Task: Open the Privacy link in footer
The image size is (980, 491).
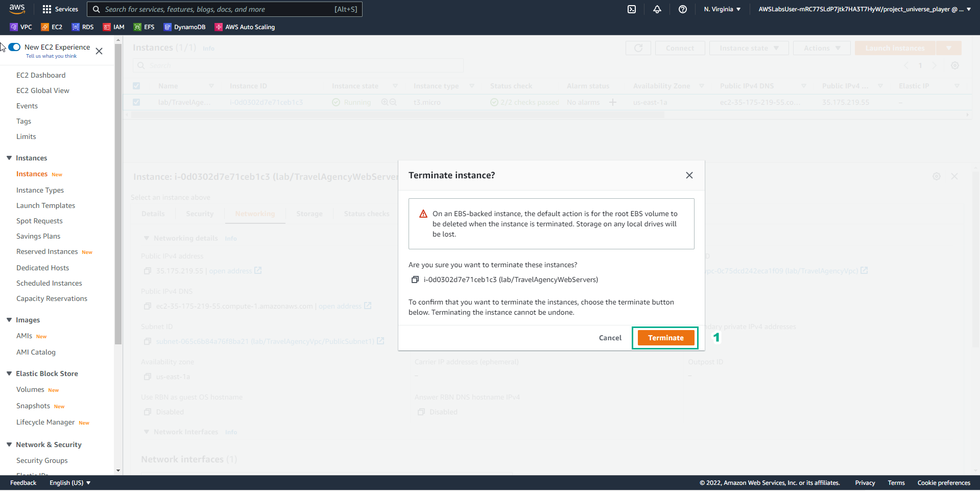Action: (865, 483)
